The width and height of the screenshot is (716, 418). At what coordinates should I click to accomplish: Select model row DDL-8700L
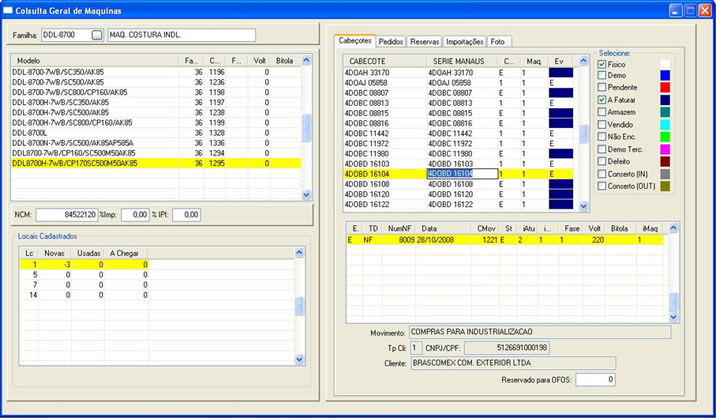156,133
